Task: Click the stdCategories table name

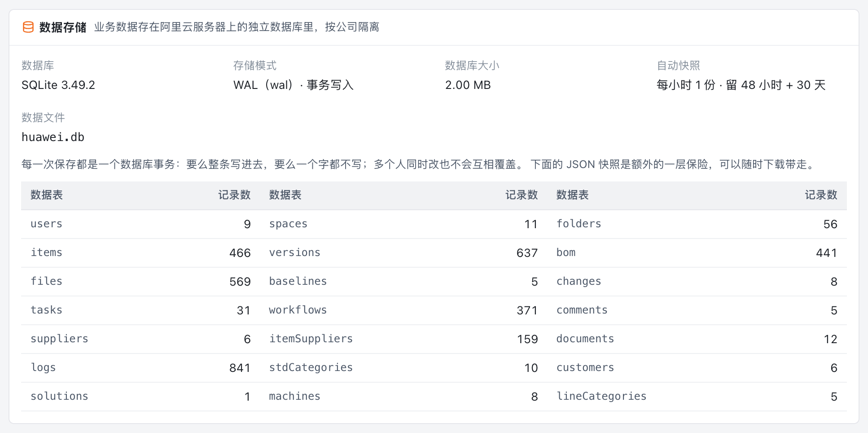Action: [311, 367]
